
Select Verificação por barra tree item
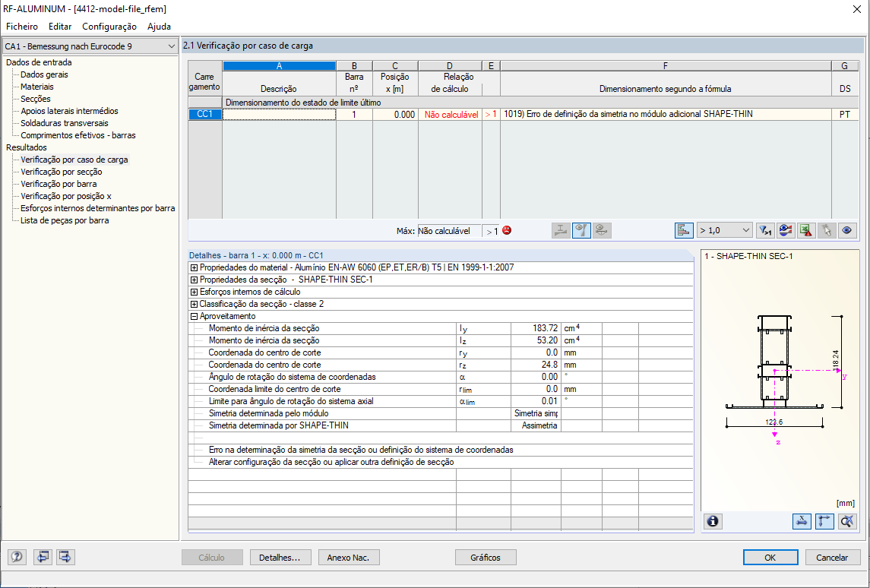[59, 184]
